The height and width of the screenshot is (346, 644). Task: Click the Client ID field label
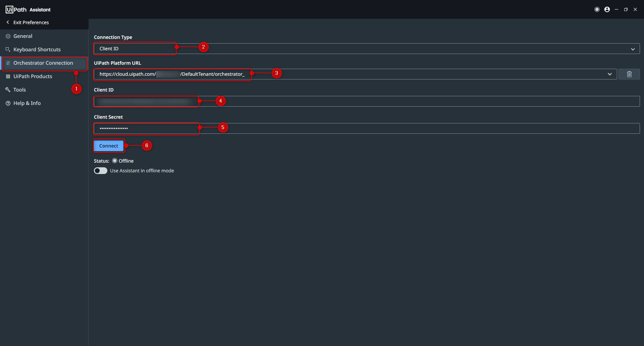pos(104,90)
